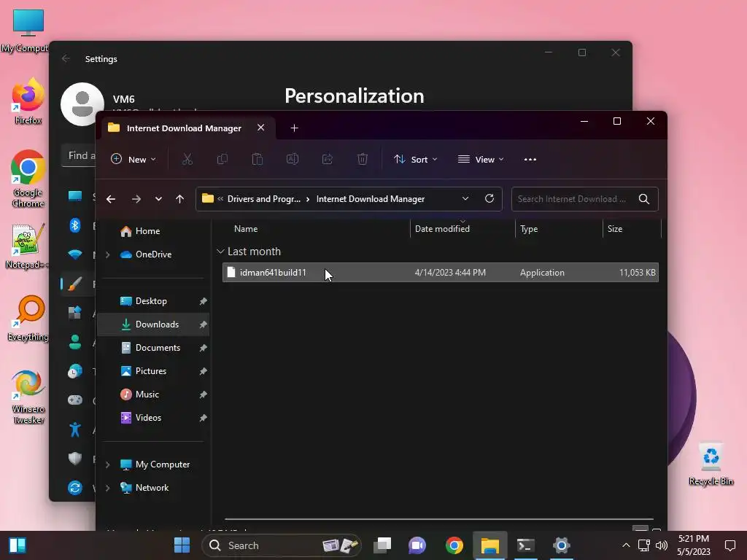Click the Paste clipboard icon

258,160
